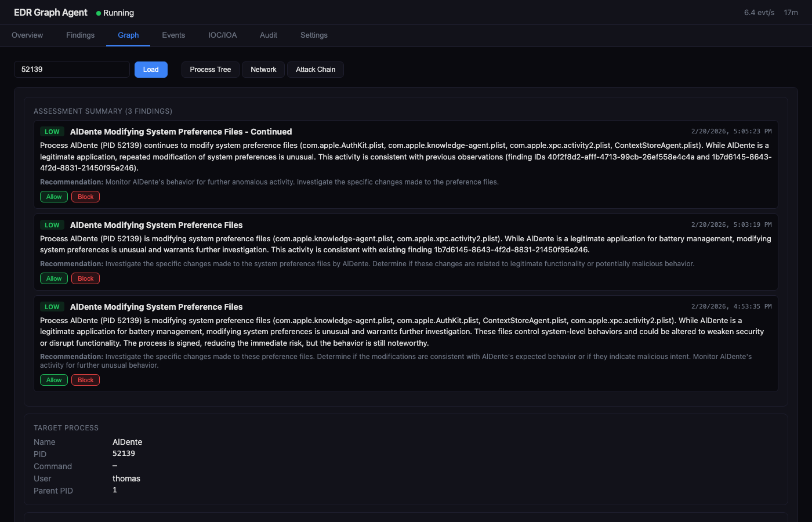Click the PID input field containing 52139
812x522 pixels.
tap(72, 70)
